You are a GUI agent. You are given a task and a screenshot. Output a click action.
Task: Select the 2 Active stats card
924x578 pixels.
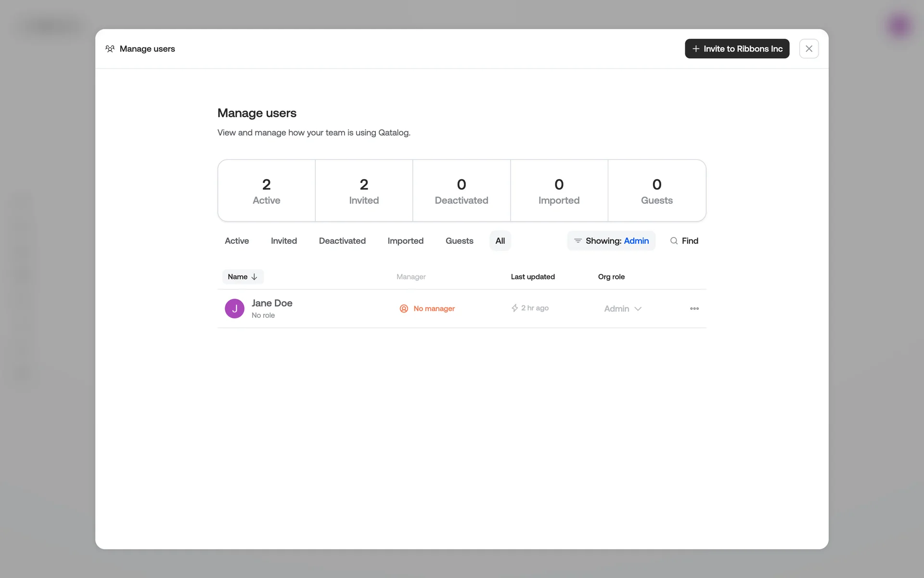tap(266, 191)
